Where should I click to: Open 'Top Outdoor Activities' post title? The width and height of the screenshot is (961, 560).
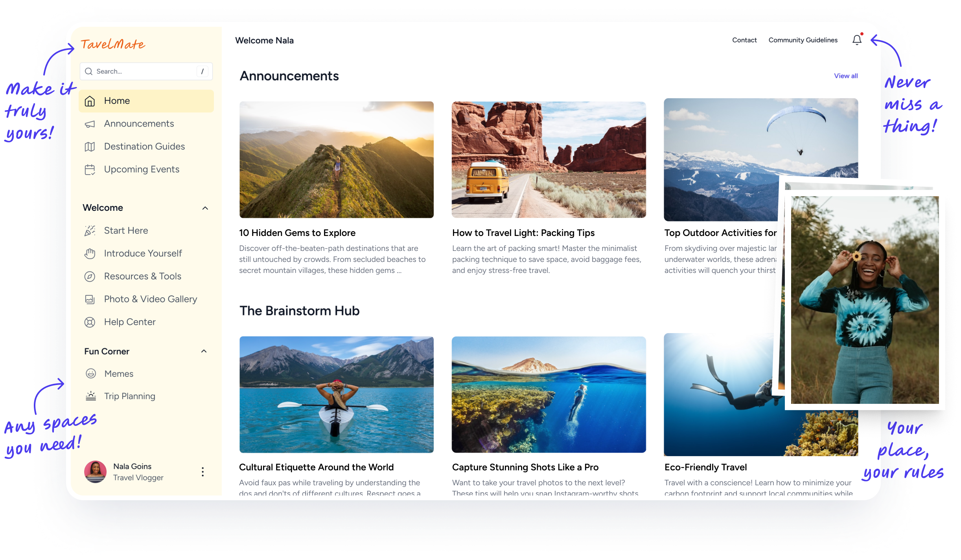click(x=721, y=232)
